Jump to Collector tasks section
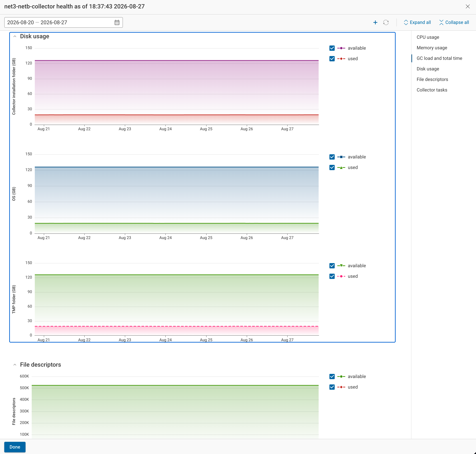Screen dimensions: 476x454 click(x=432, y=90)
